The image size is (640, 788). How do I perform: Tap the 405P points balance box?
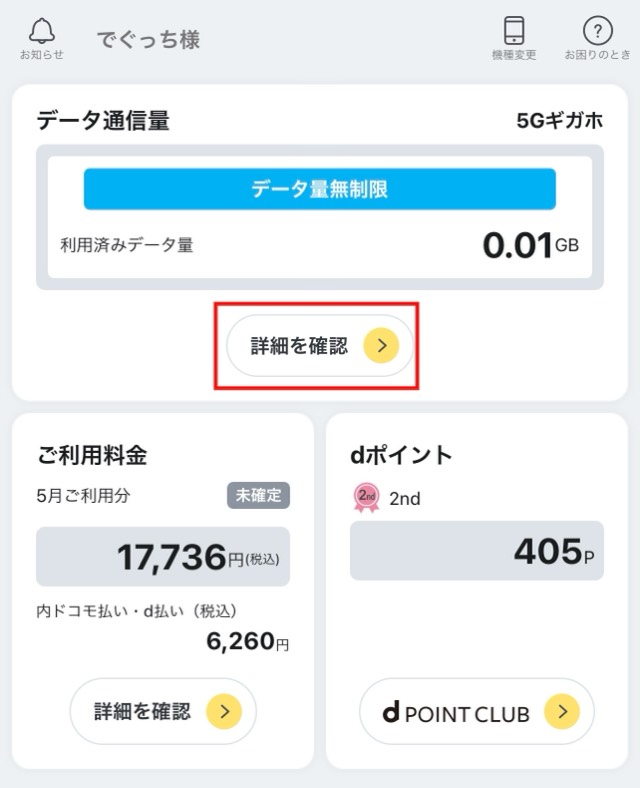point(477,551)
